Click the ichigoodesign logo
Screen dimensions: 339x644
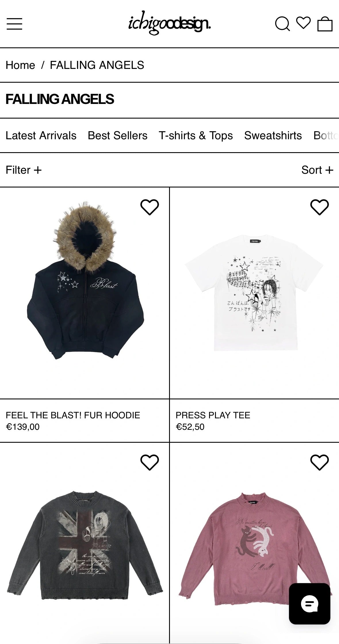coord(170,24)
